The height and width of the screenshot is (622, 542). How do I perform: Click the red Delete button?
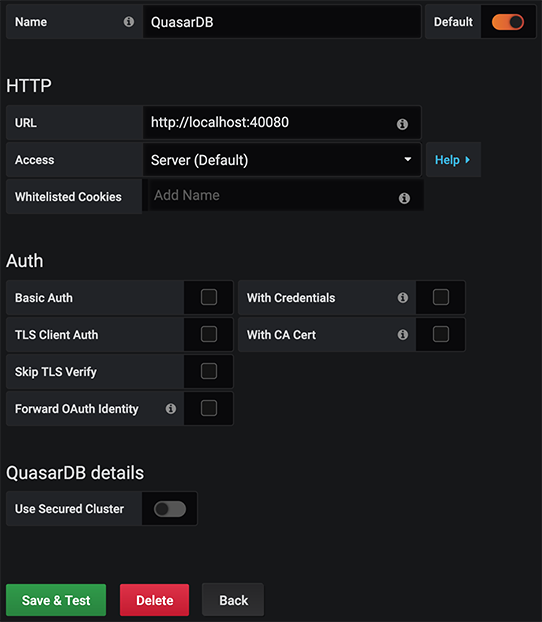tap(154, 600)
